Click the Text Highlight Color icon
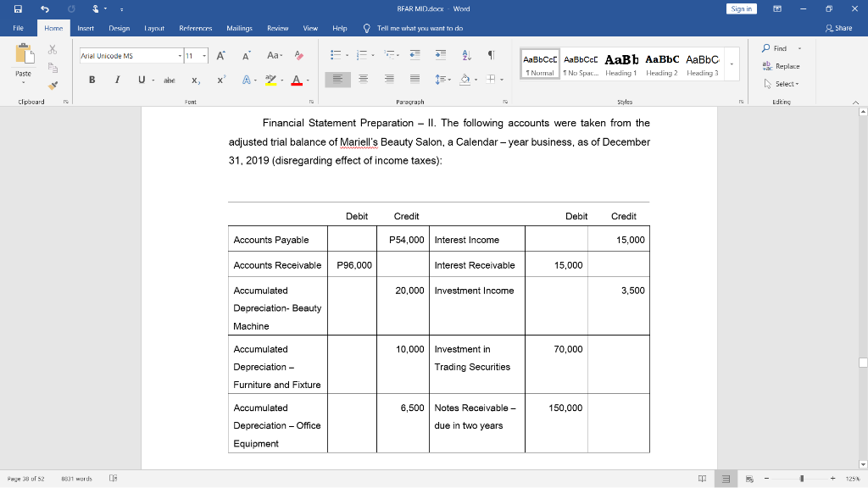The image size is (868, 488). [x=272, y=80]
